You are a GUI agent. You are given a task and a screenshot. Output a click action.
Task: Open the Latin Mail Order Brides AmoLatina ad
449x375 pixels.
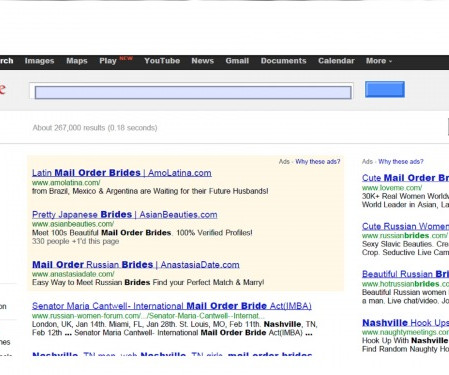[122, 173]
